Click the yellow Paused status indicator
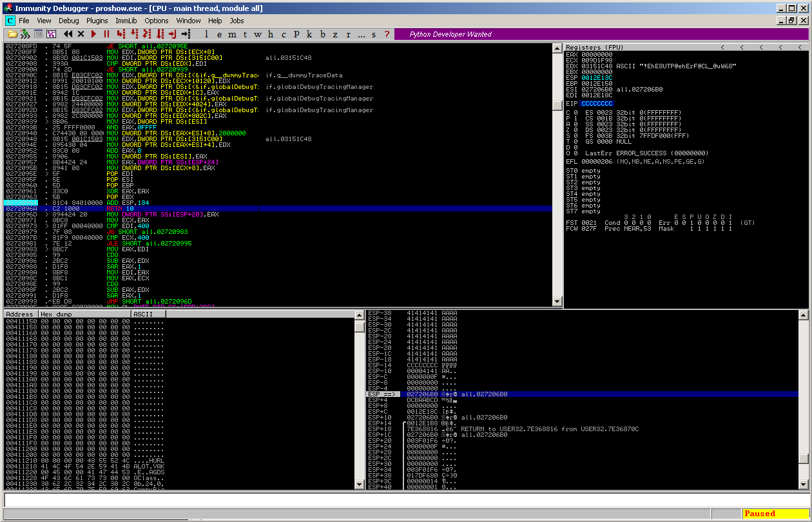 pos(775,514)
